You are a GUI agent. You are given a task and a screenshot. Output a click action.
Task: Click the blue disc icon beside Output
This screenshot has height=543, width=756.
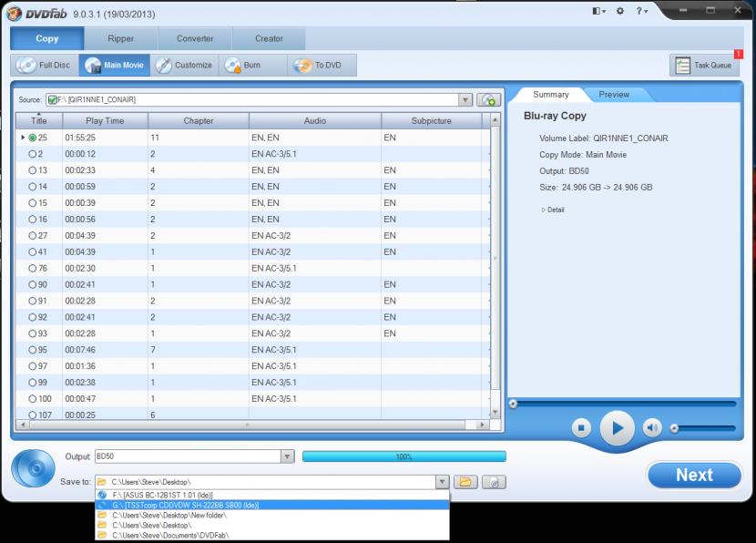pyautogui.click(x=34, y=468)
